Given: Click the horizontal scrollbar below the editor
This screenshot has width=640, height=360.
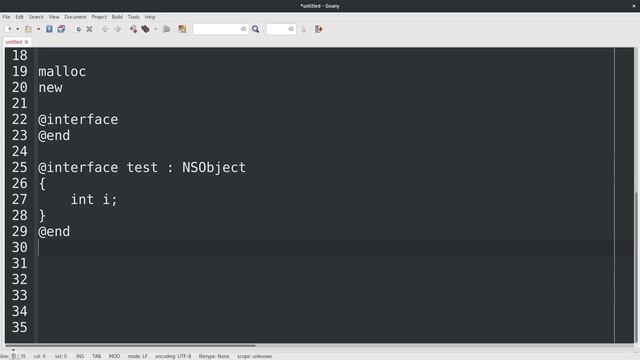Looking at the screenshot, I should coord(130,345).
